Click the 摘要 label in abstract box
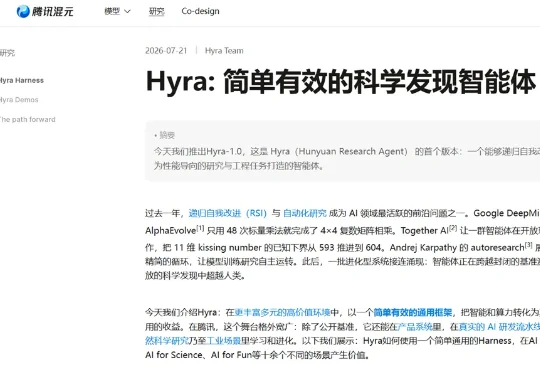The height and width of the screenshot is (372, 540). [x=167, y=135]
